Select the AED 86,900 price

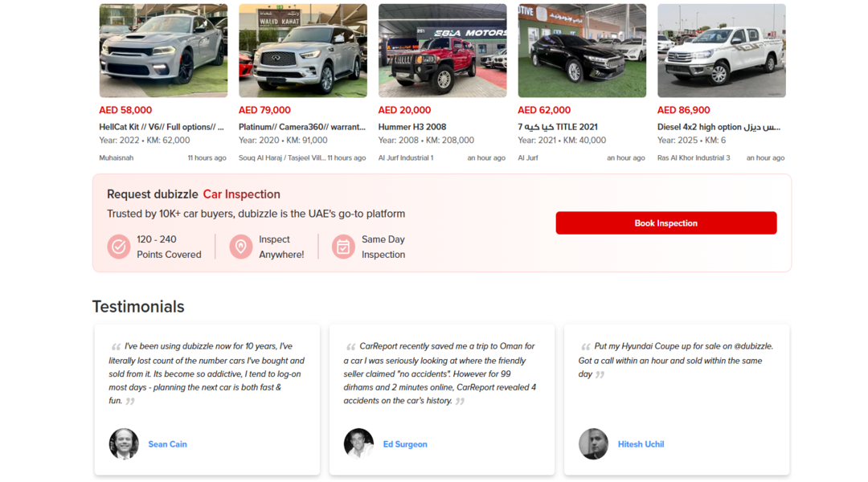click(684, 110)
